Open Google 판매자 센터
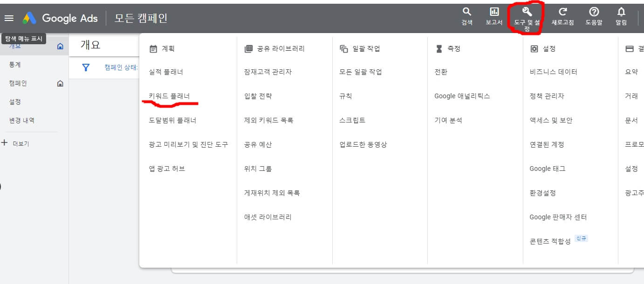The image size is (644, 284). 558,217
